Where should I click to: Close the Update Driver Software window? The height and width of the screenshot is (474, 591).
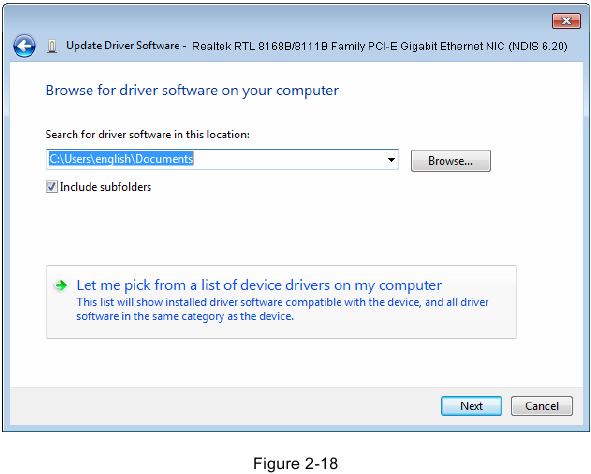(566, 21)
